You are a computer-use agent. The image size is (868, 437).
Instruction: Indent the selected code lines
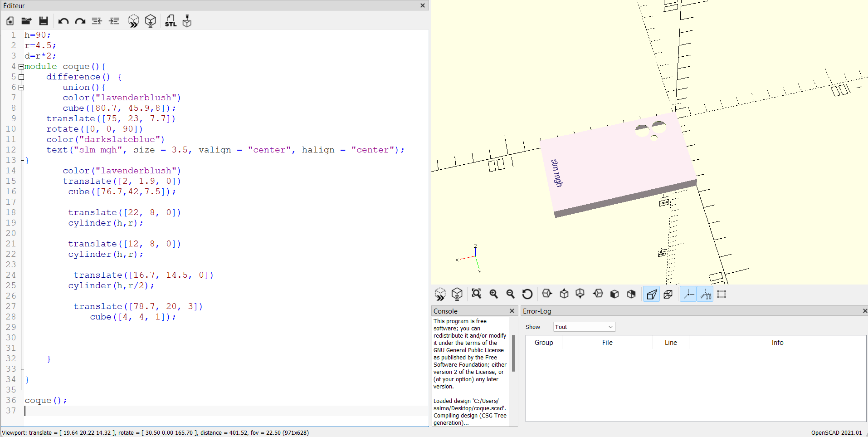click(x=114, y=21)
